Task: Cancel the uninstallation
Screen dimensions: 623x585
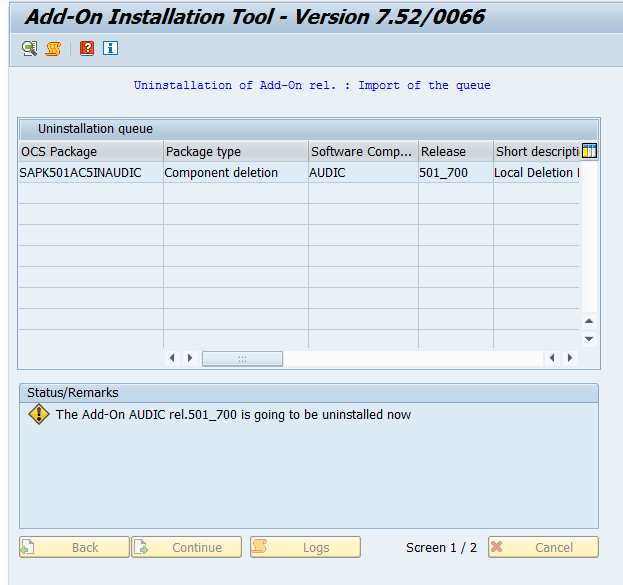Action: 543,547
